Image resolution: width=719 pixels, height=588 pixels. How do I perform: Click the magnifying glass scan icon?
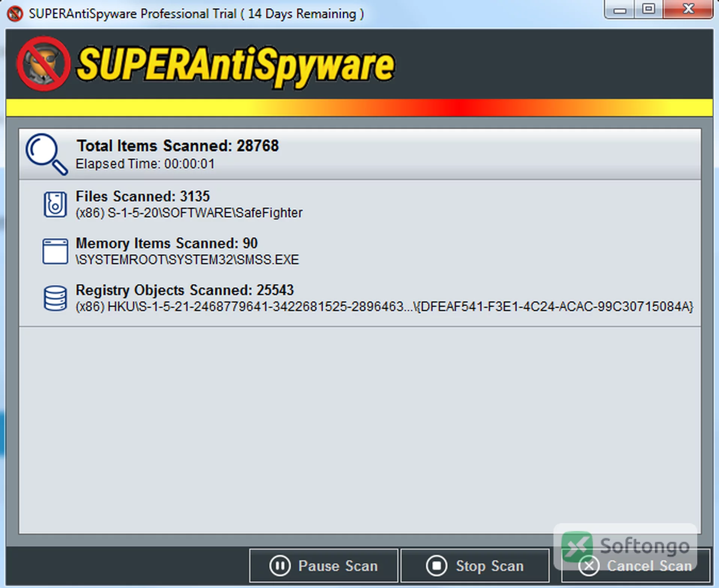coord(46,154)
